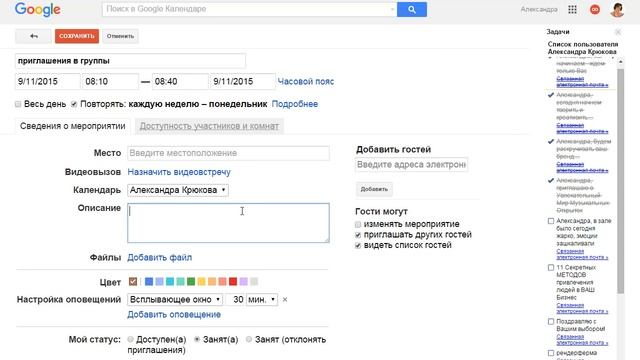Open the search options dropdown arrow
This screenshot has width=640, height=360.
click(392, 9)
